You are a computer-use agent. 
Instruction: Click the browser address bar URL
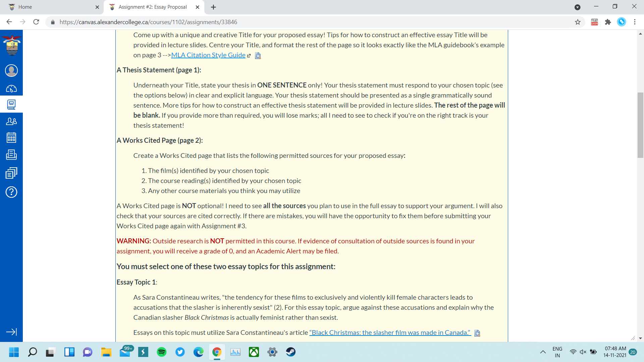pyautogui.click(x=148, y=22)
